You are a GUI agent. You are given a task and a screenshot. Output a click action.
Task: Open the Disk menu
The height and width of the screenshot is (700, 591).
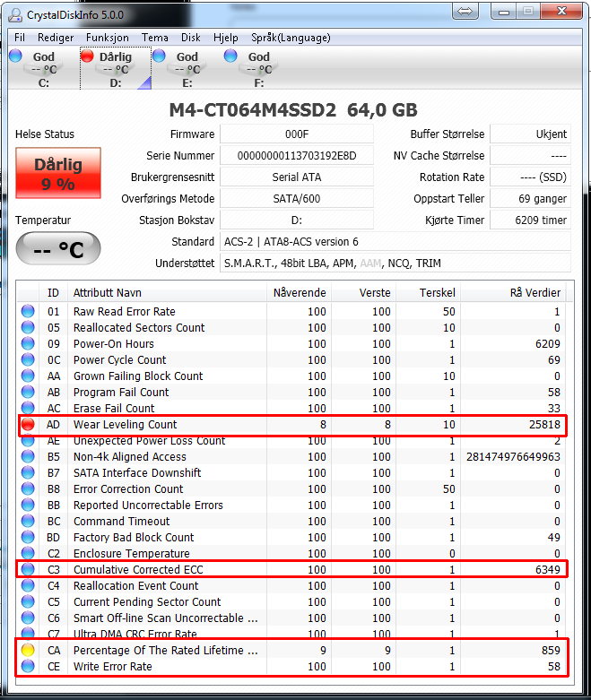[191, 38]
